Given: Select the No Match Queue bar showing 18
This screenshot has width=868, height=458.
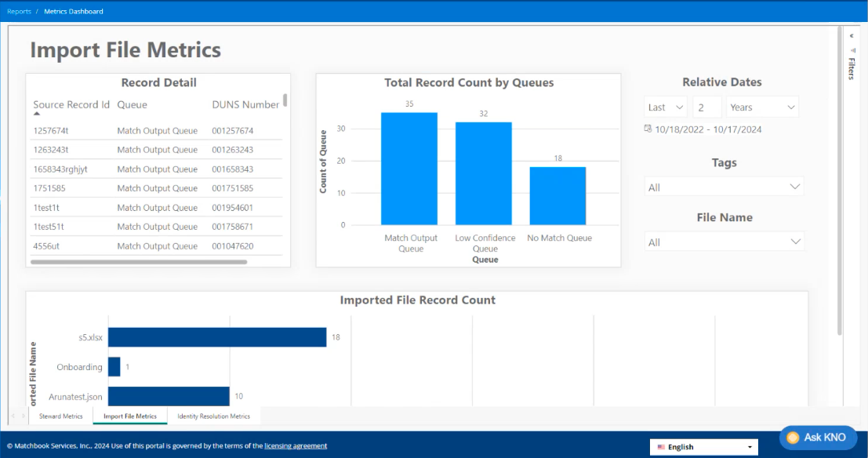Looking at the screenshot, I should point(558,196).
